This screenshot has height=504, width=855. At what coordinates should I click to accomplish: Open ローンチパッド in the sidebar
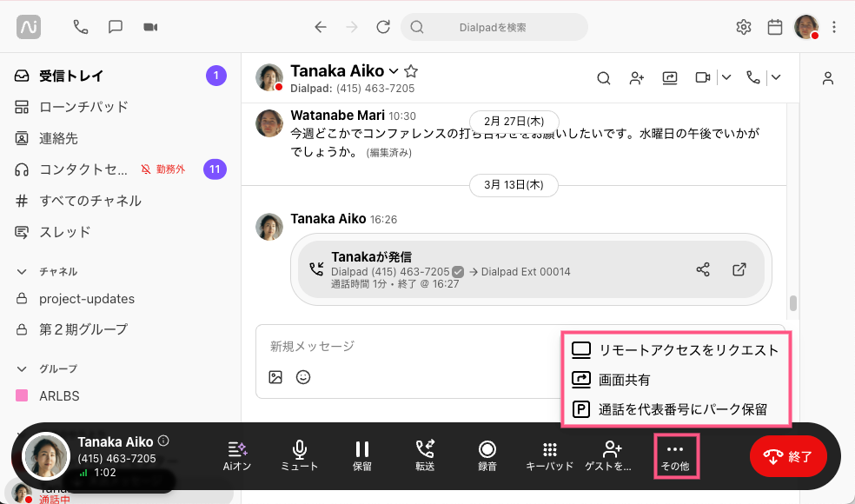tap(120, 107)
